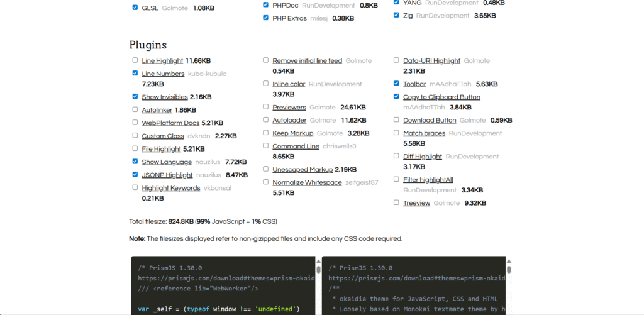Click the Download Button plugin link

(x=430, y=120)
